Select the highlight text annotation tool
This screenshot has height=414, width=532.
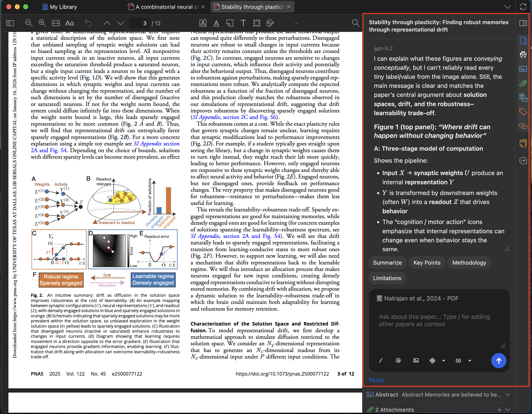pos(203,23)
